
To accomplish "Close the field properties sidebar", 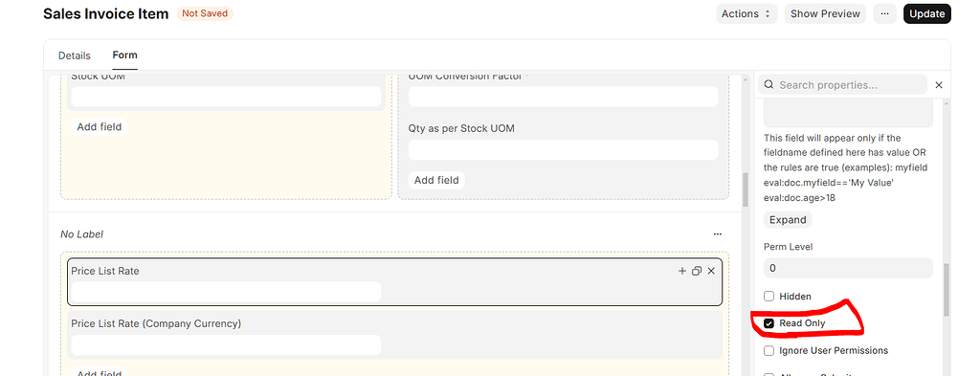I will [939, 85].
